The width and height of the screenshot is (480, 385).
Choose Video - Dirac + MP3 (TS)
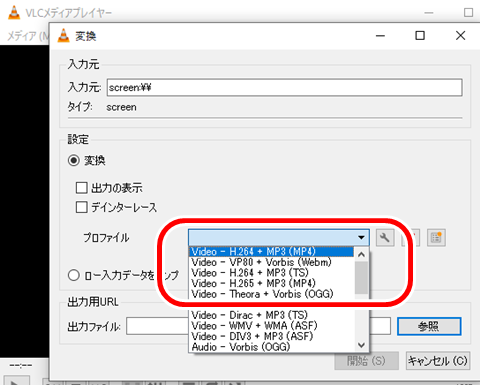(271, 315)
